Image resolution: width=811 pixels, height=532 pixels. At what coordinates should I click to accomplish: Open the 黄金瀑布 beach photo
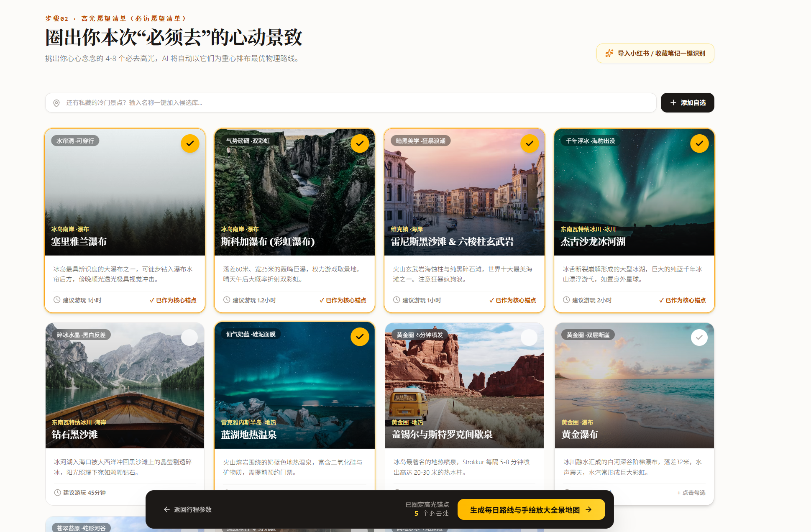634,386
